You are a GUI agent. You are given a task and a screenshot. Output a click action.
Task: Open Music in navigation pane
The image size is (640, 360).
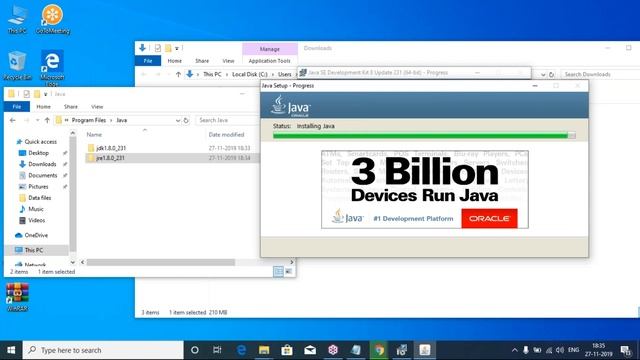[36, 209]
